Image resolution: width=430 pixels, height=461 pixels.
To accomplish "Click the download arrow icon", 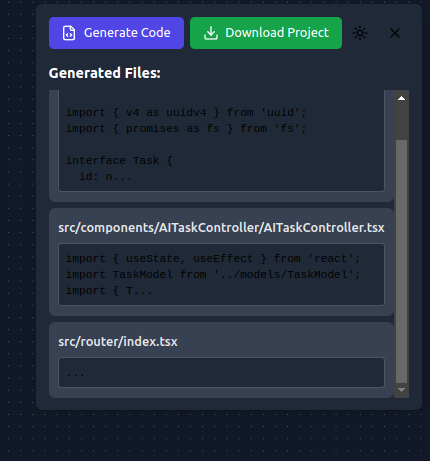I will pos(211,33).
